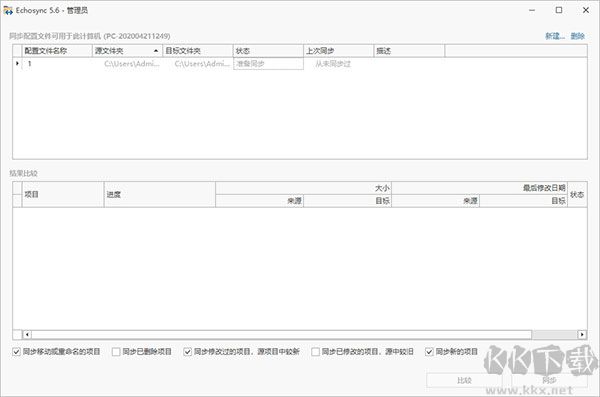Viewport: 600px width, 397px height.
Task: Click the 上次同步 column header
Action: [339, 51]
